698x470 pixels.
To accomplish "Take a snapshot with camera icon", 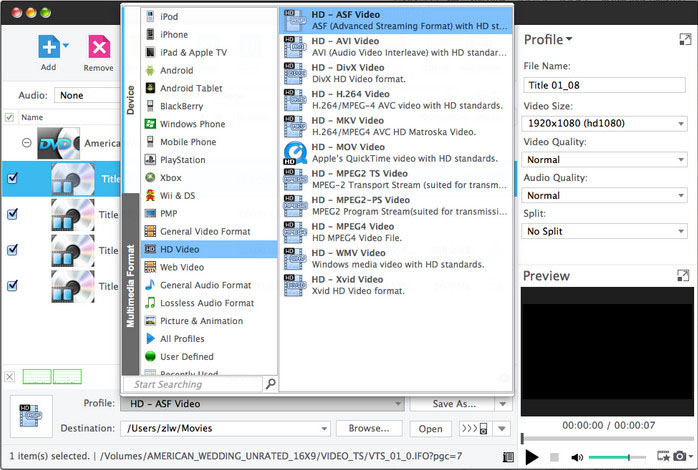I will 679,456.
